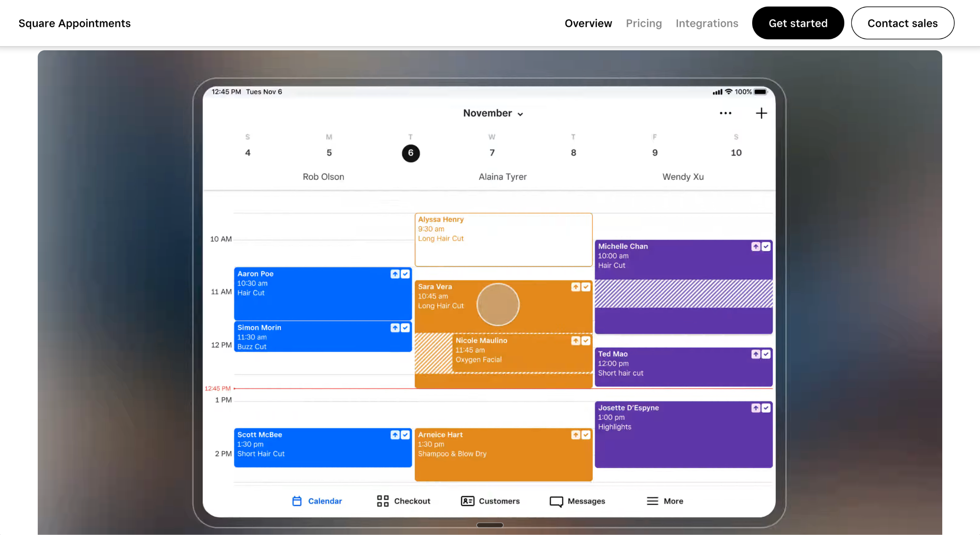The width and height of the screenshot is (980, 535).
Task: Open Simon Morin Buzz Cut block
Action: click(323, 337)
